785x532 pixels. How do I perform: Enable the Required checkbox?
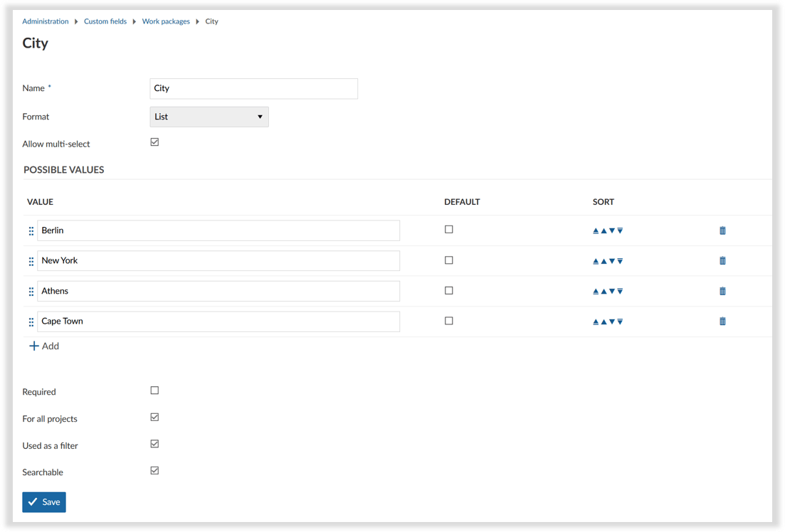[154, 390]
